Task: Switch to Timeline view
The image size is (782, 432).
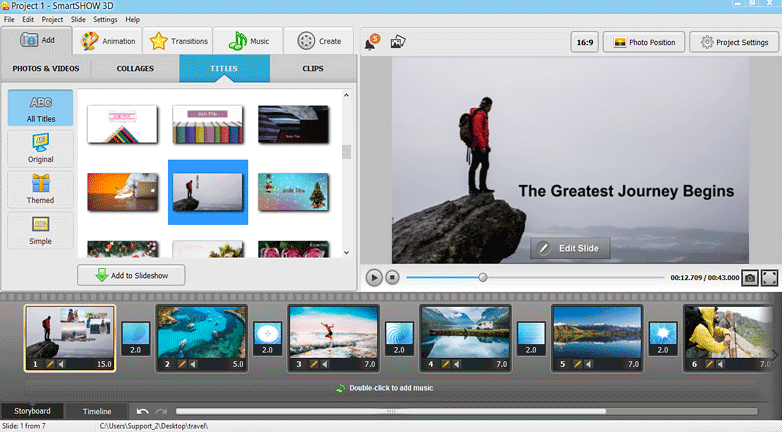Action: click(97, 411)
